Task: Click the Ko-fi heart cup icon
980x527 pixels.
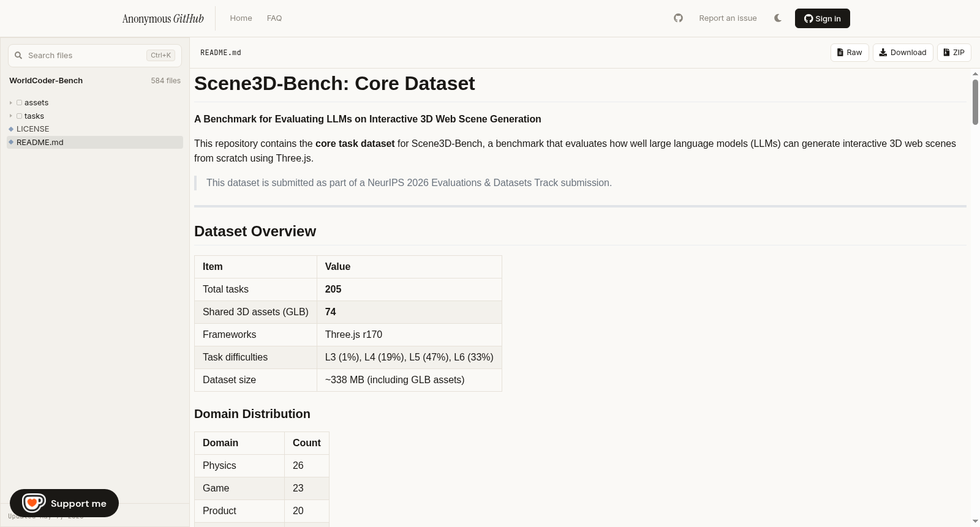Action: (34, 503)
